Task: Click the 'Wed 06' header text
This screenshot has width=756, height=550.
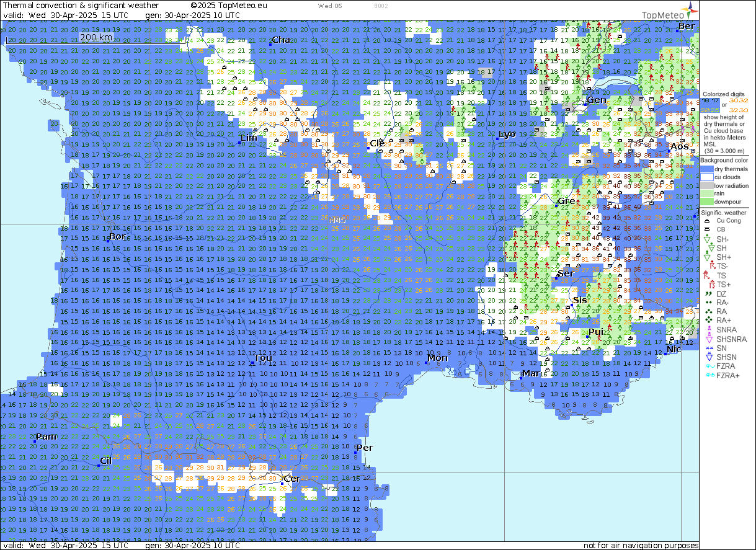Action: (x=329, y=5)
